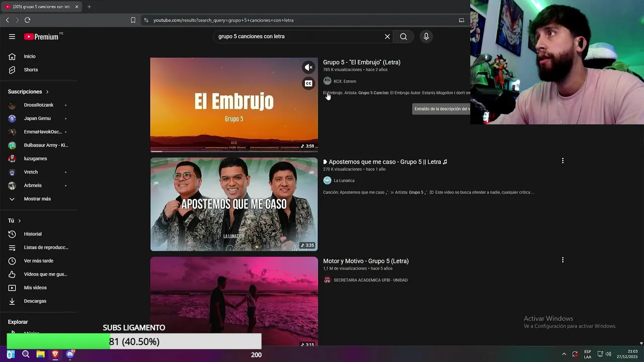Clear the search query with X
The height and width of the screenshot is (362, 644).
pyautogui.click(x=387, y=37)
